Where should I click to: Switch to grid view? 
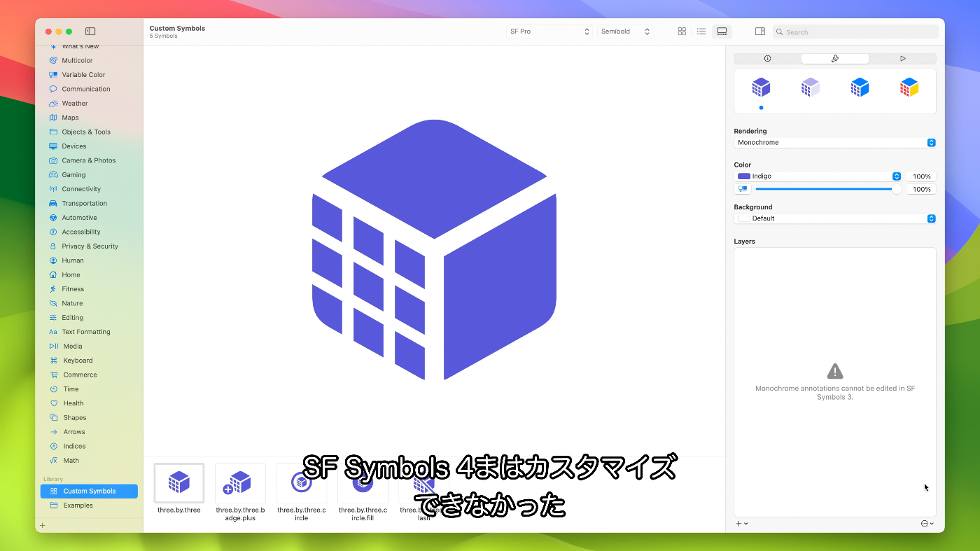pyautogui.click(x=682, y=32)
